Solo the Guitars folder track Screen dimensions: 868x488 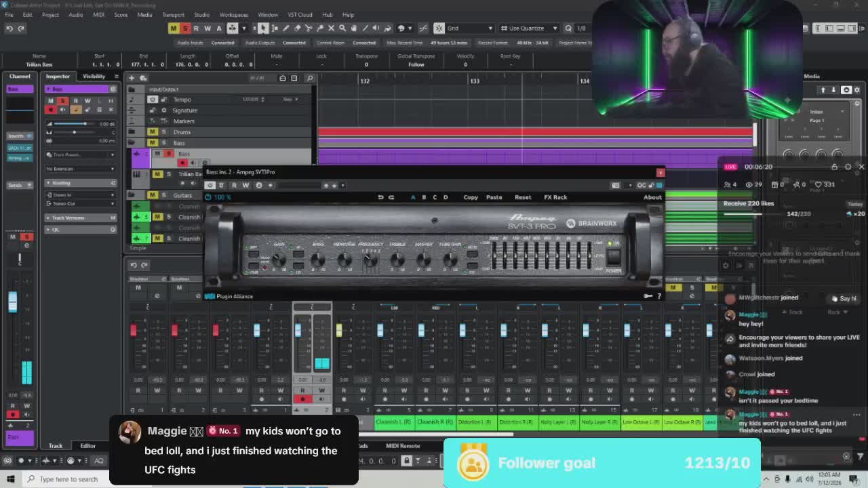[163, 196]
